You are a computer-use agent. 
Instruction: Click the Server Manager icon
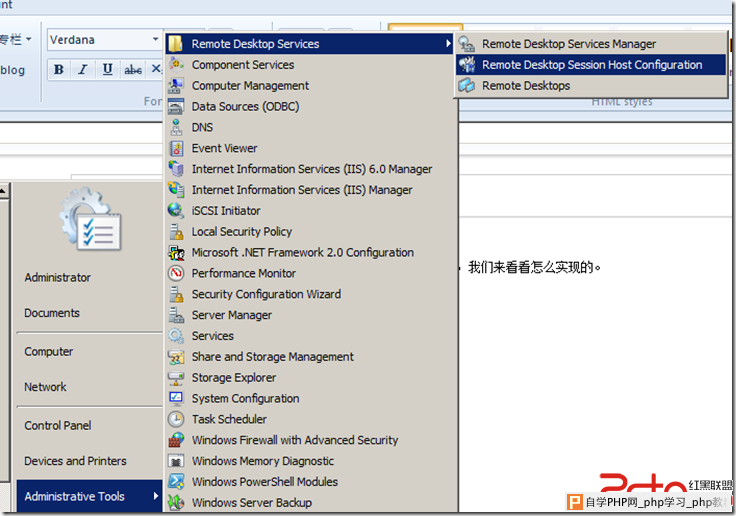click(x=176, y=315)
